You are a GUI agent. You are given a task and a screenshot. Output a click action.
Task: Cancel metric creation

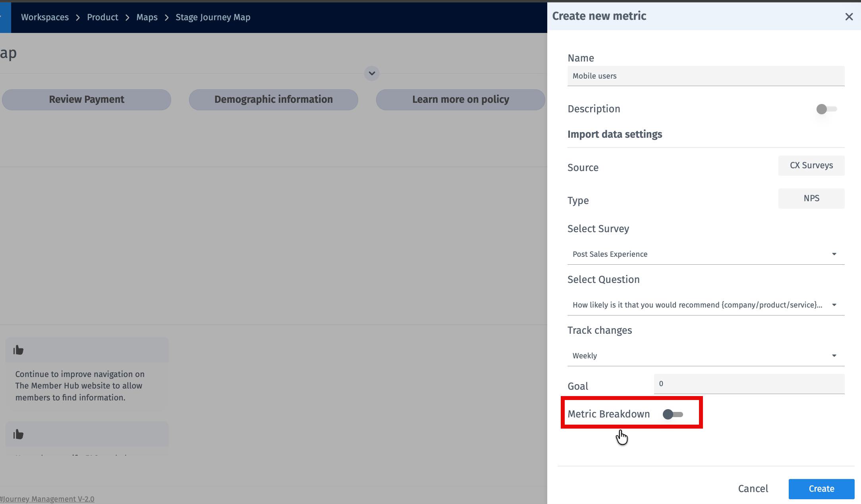[753, 489]
